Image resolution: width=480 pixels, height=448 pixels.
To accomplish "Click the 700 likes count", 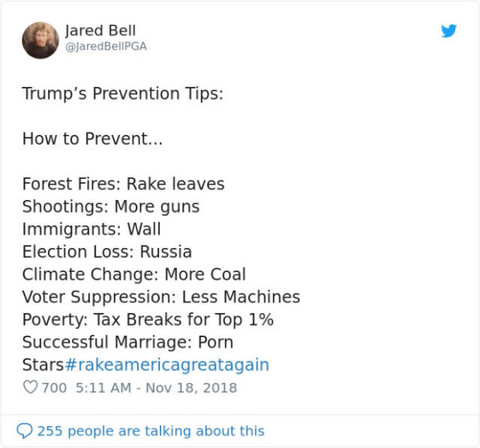I will click(x=54, y=388).
